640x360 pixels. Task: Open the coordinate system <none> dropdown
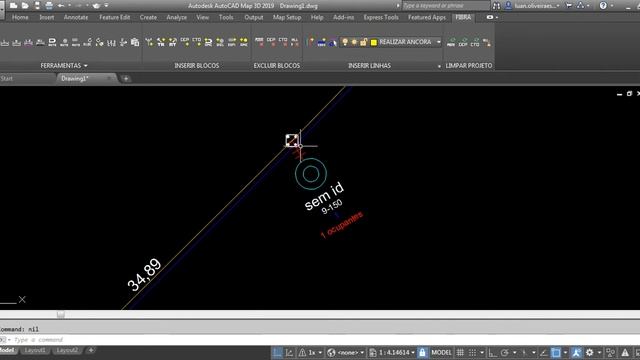346,352
